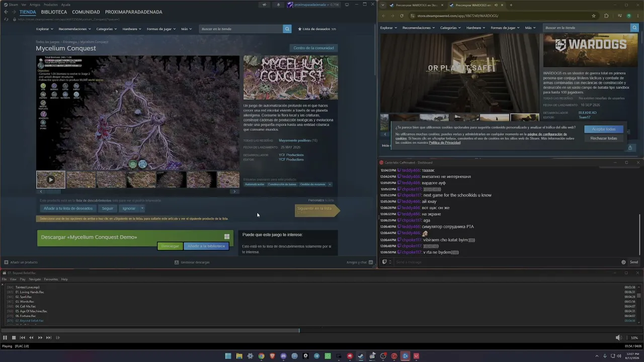Expand Explorar menu in Steam client
Screen dimensions: 644x362
pyautogui.click(x=44, y=29)
